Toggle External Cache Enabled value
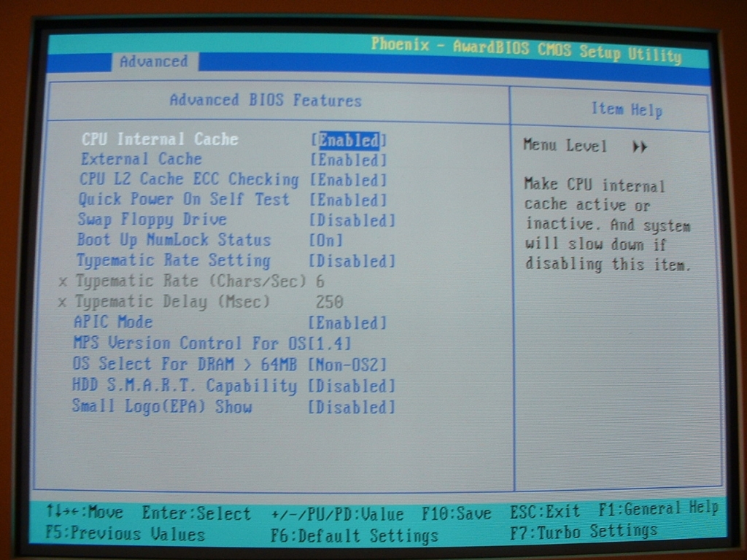Image resolution: width=747 pixels, height=560 pixels. point(348,160)
